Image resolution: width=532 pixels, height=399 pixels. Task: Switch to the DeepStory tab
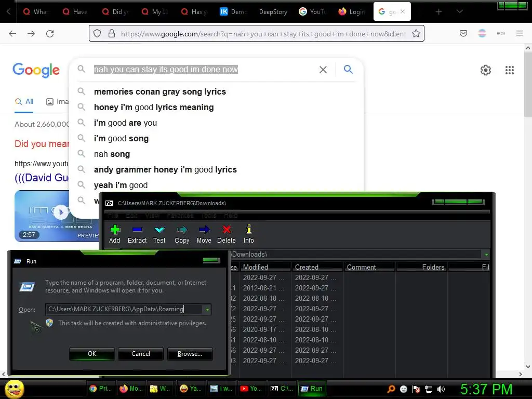(x=273, y=12)
